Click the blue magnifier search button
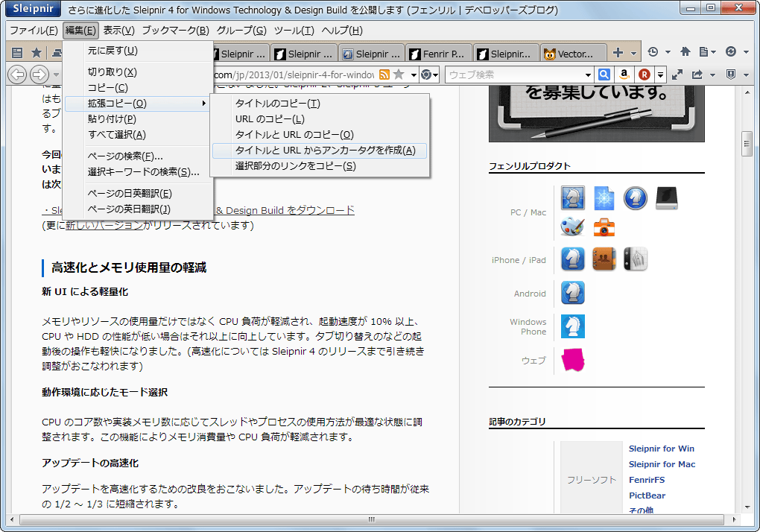760x532 pixels. (x=604, y=75)
